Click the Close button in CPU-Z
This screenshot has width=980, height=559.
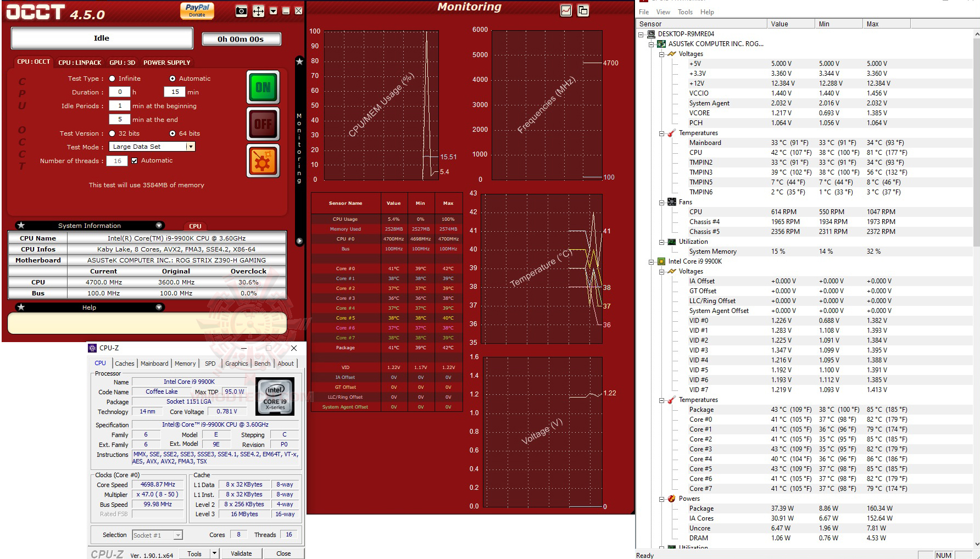coord(283,554)
